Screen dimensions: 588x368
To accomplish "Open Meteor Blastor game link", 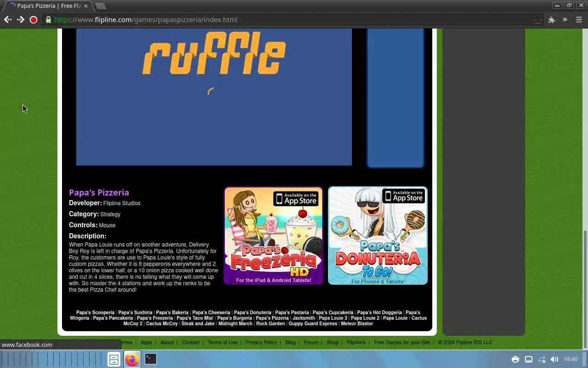I will pos(357,324).
